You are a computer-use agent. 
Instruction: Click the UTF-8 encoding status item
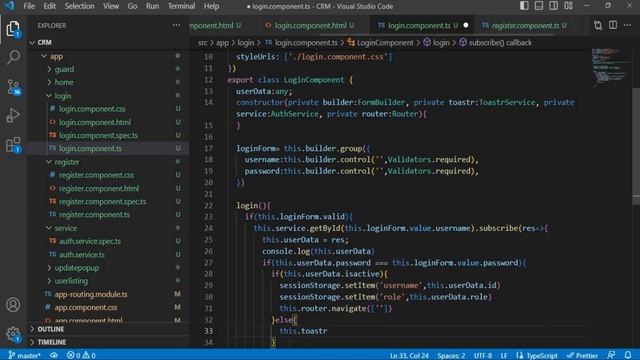(x=483, y=356)
